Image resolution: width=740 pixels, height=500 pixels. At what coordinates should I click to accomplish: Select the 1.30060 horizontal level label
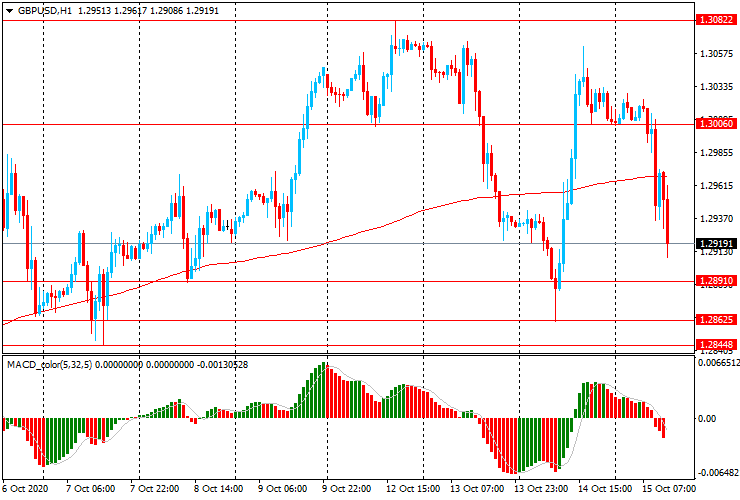point(716,124)
